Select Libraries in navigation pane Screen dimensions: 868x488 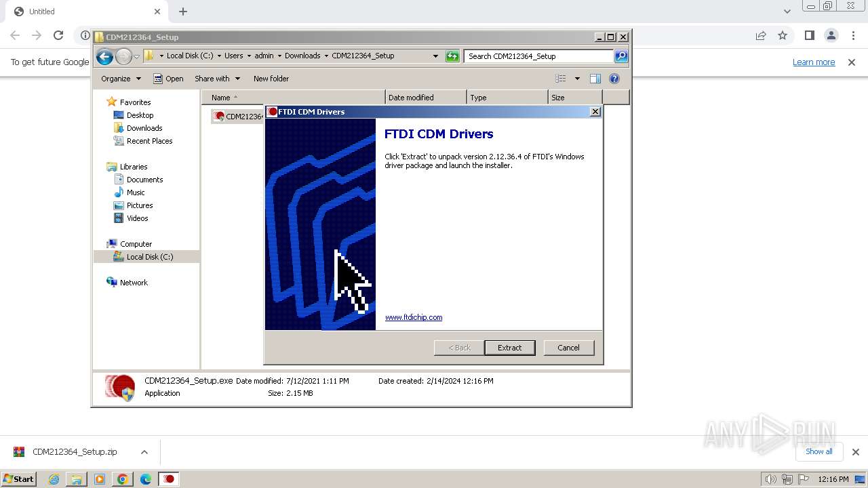tap(134, 167)
